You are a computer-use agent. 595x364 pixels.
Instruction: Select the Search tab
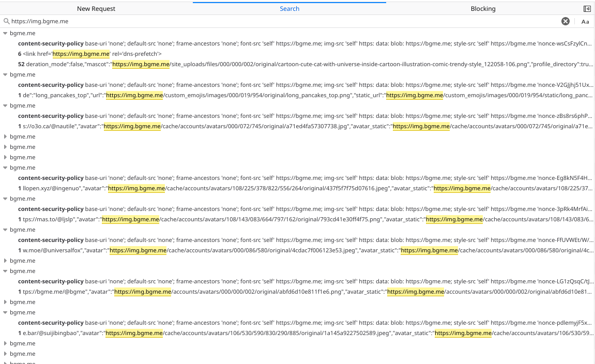tap(289, 9)
